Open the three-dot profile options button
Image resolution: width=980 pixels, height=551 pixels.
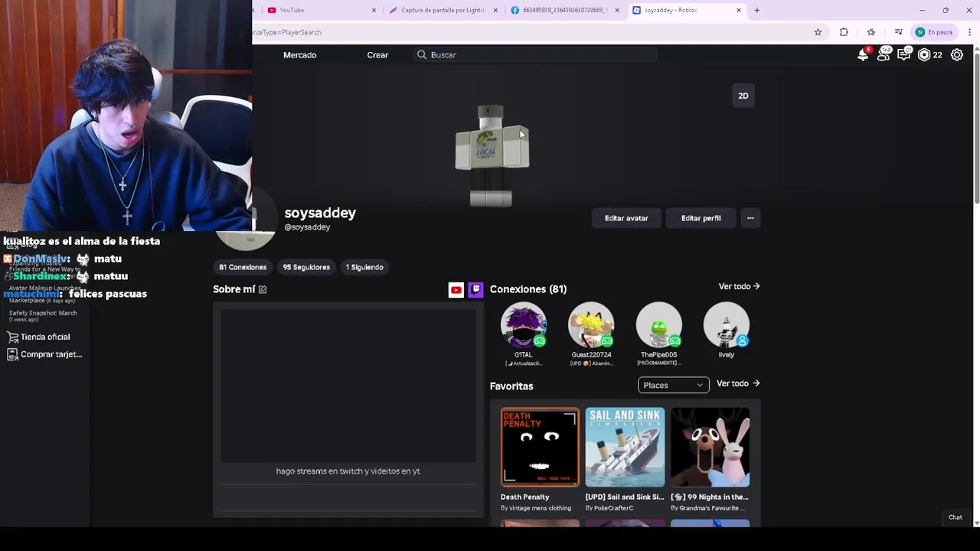coord(750,218)
